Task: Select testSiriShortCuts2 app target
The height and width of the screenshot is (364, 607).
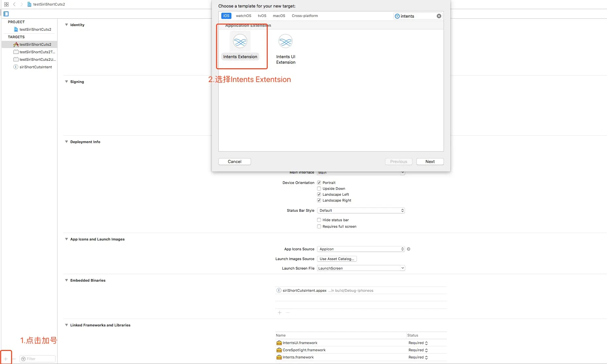Action: click(30, 44)
